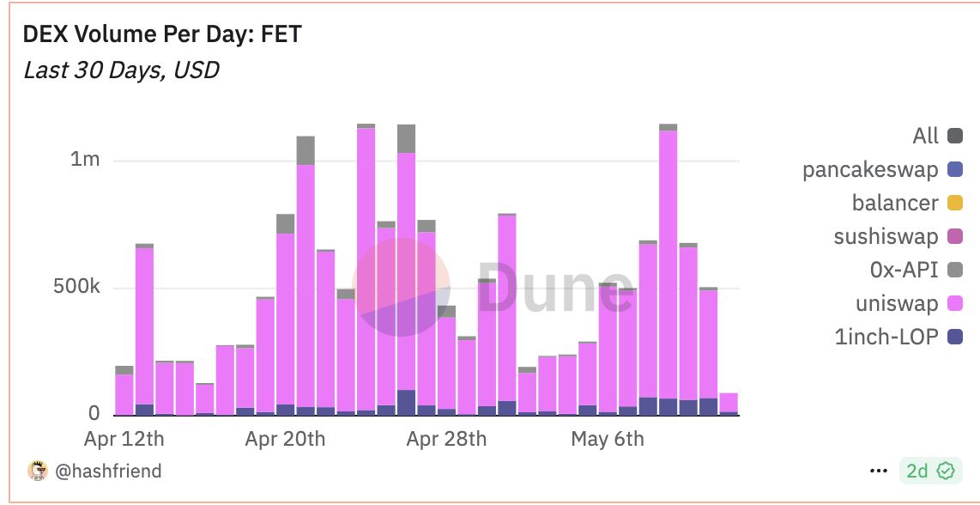
Task: Click the Apr 12th axis label
Action: [x=124, y=439]
